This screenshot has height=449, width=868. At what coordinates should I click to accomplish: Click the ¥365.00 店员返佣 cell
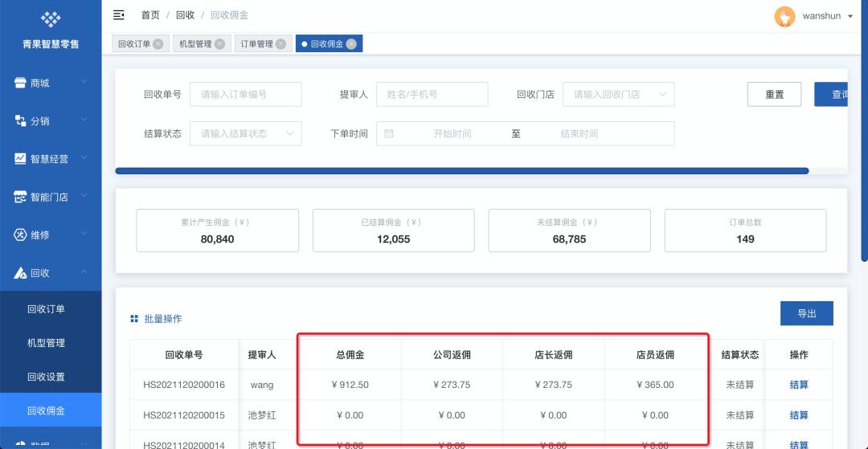(656, 385)
